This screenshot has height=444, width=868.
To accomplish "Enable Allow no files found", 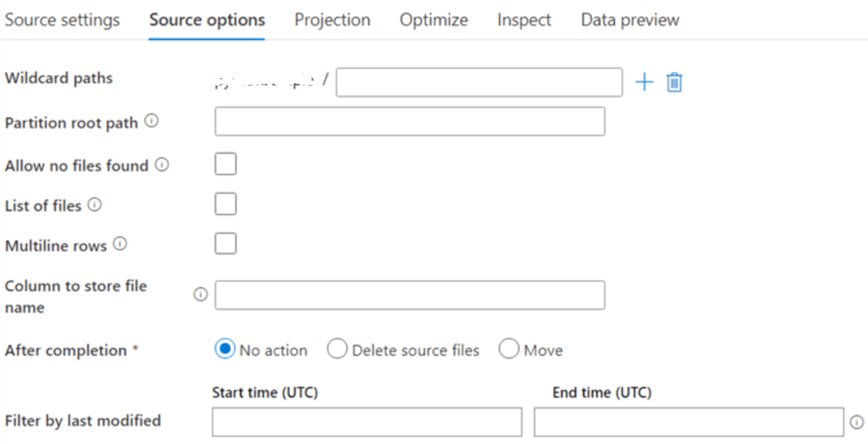I will pyautogui.click(x=225, y=163).
